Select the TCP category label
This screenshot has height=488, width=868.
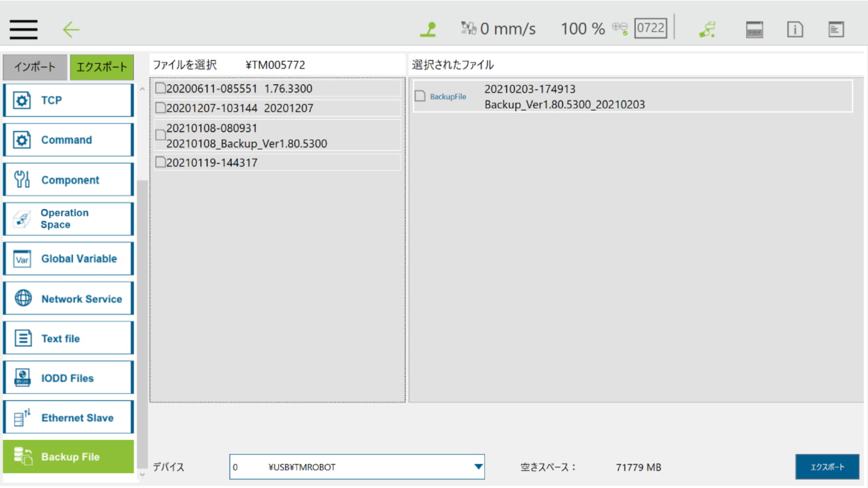point(52,100)
